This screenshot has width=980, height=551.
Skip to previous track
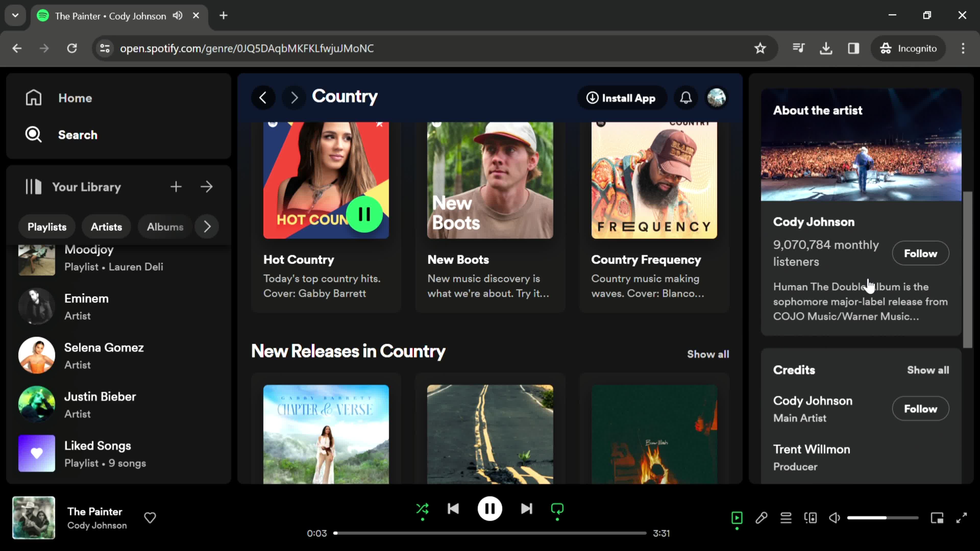click(453, 509)
